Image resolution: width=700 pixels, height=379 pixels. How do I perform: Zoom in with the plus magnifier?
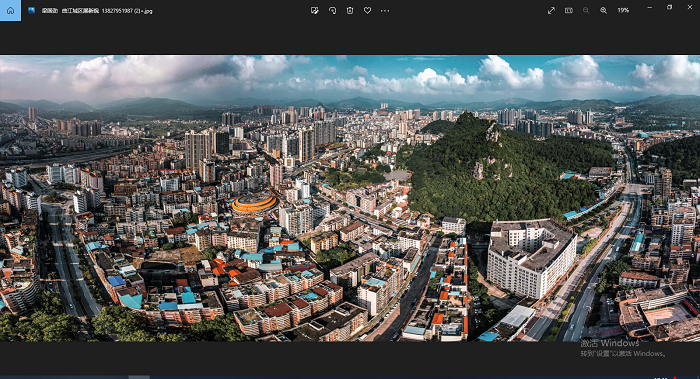(604, 10)
